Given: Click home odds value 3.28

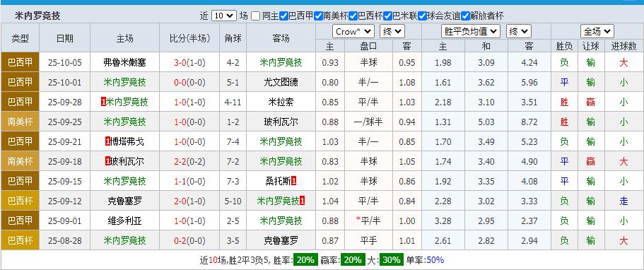Looking at the screenshot, I should 443,221.
